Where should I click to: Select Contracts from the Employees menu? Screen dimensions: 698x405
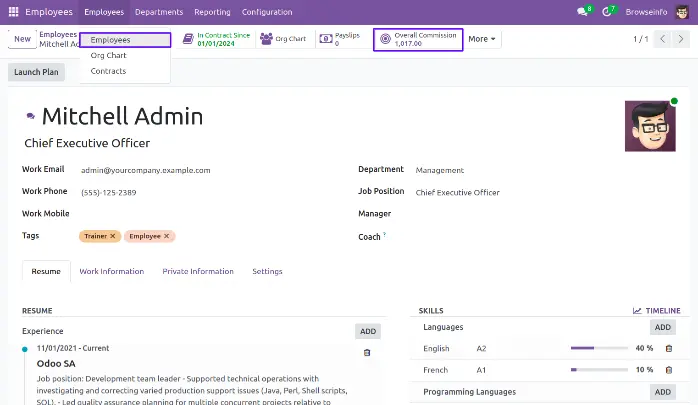[108, 71]
